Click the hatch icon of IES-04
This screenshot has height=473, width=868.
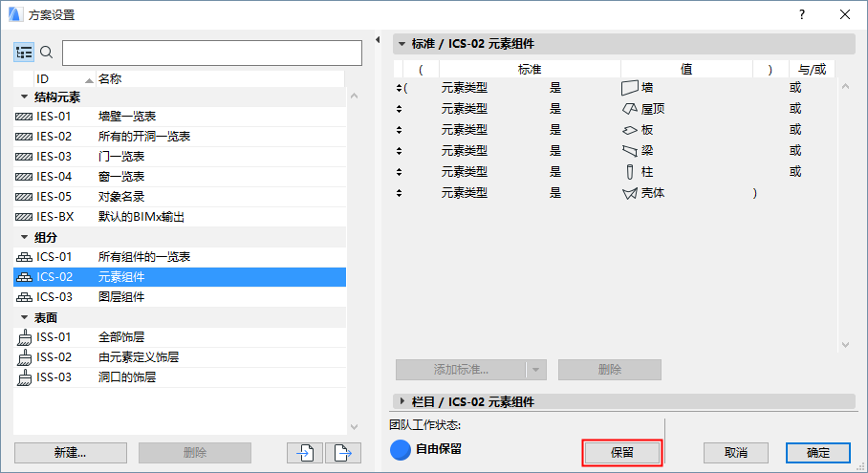[x=24, y=177]
